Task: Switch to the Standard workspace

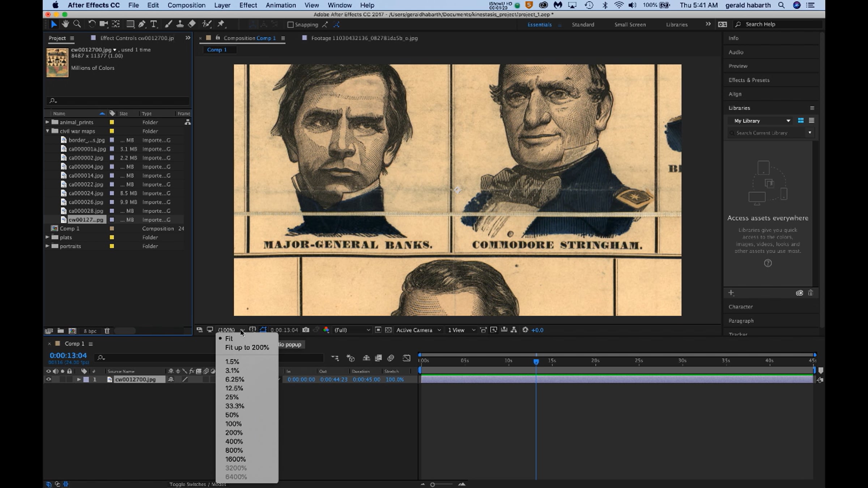Action: click(x=583, y=25)
